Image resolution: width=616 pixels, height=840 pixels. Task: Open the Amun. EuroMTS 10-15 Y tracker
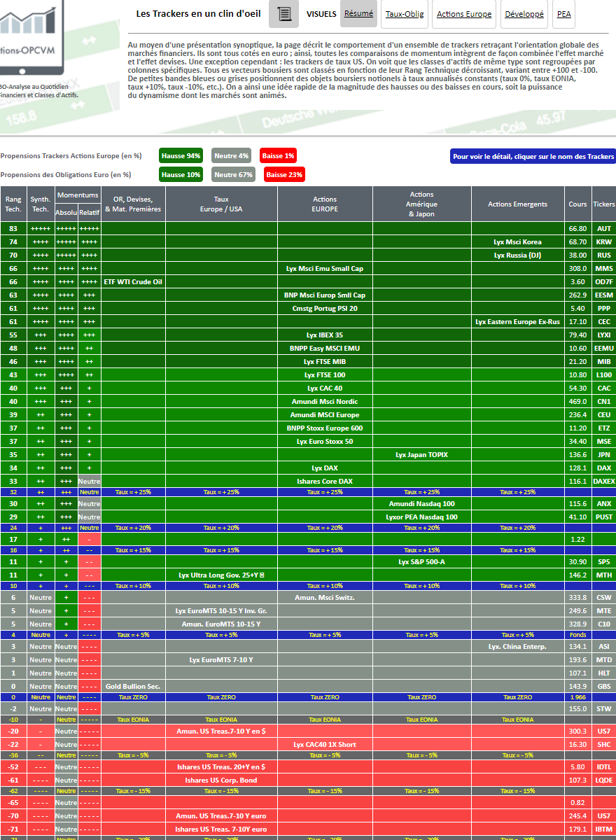(x=221, y=624)
